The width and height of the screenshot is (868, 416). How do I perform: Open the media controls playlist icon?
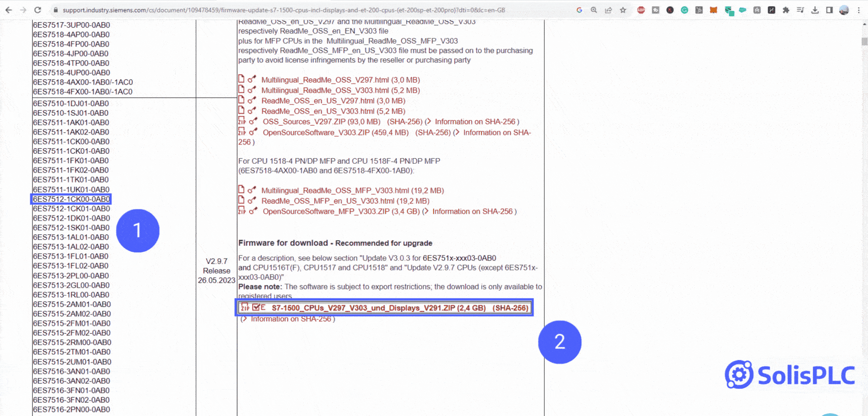[x=800, y=10]
